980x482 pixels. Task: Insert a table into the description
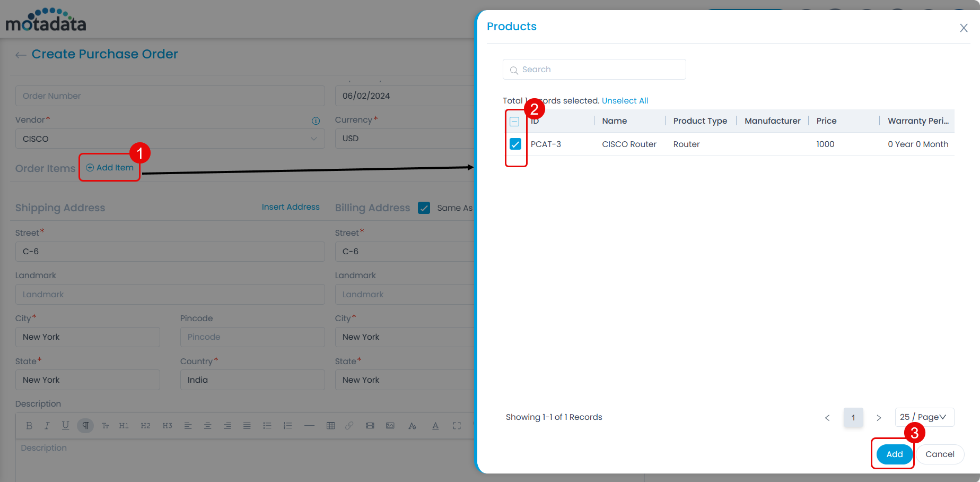pos(330,425)
